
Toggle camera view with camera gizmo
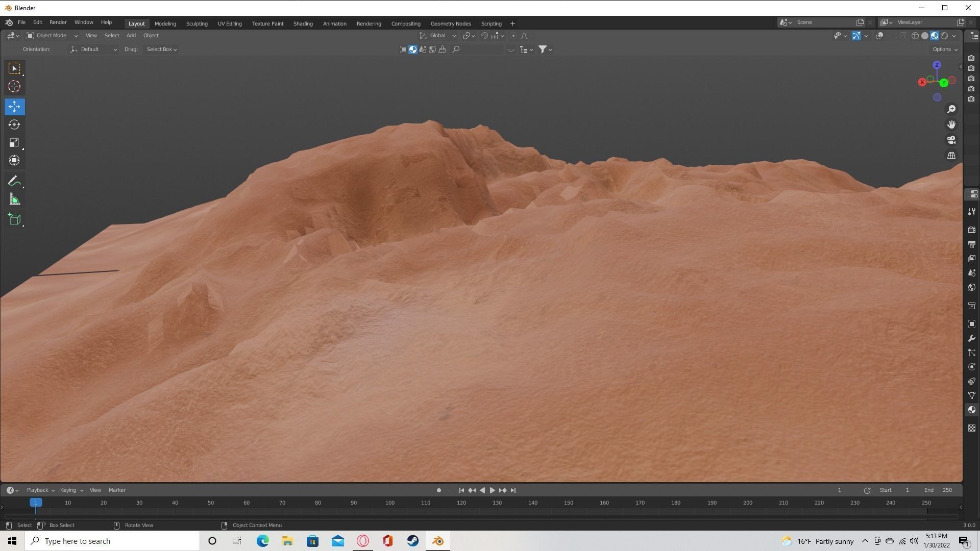pos(951,140)
